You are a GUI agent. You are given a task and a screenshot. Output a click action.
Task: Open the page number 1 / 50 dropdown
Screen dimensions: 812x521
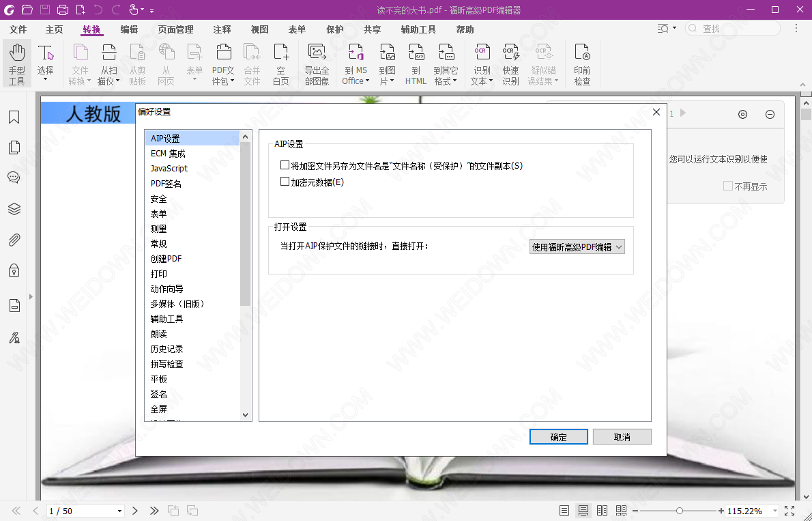[x=119, y=511]
